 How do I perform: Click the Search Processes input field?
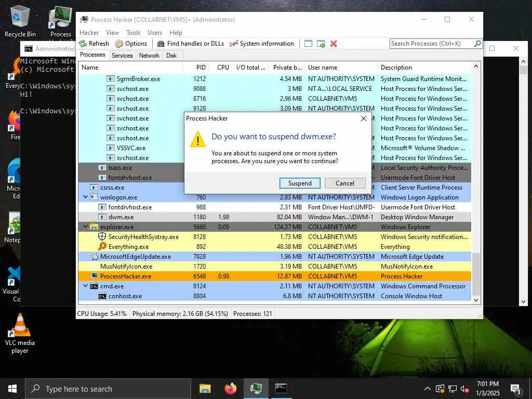pyautogui.click(x=432, y=44)
